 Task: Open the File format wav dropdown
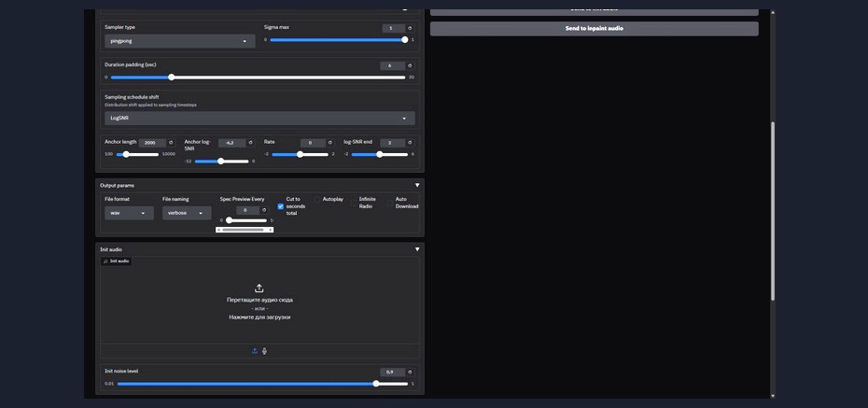[x=129, y=213]
